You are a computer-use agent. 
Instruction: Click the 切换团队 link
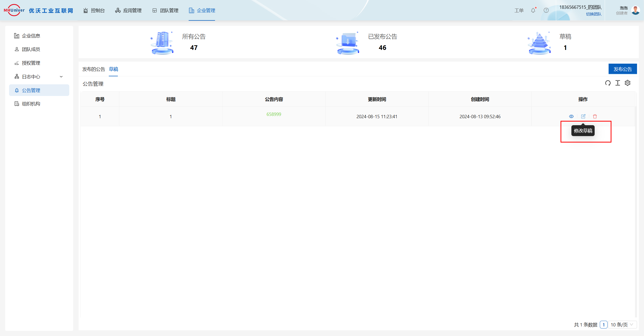click(x=594, y=14)
